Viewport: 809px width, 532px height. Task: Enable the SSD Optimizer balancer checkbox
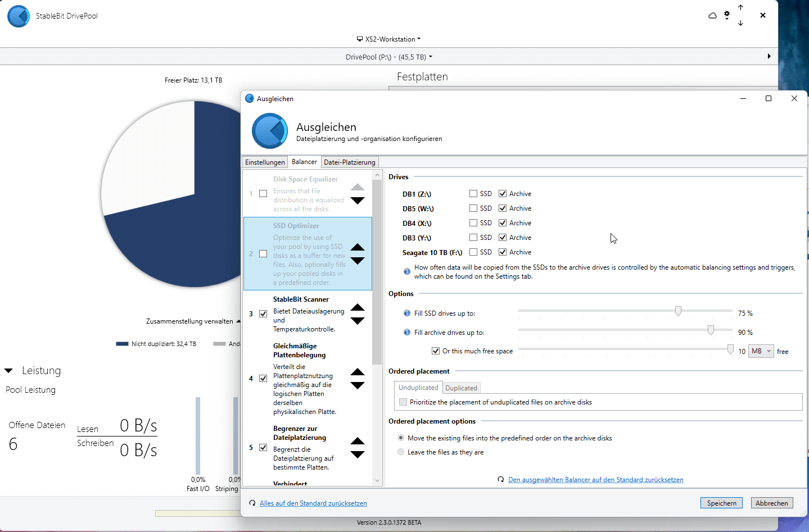point(263,253)
